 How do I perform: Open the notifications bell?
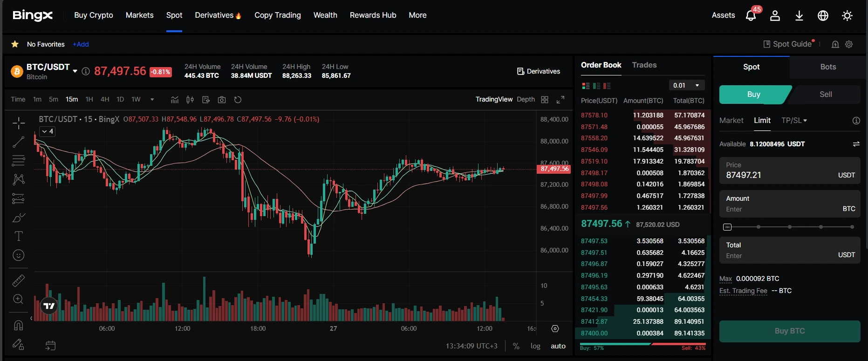[751, 16]
